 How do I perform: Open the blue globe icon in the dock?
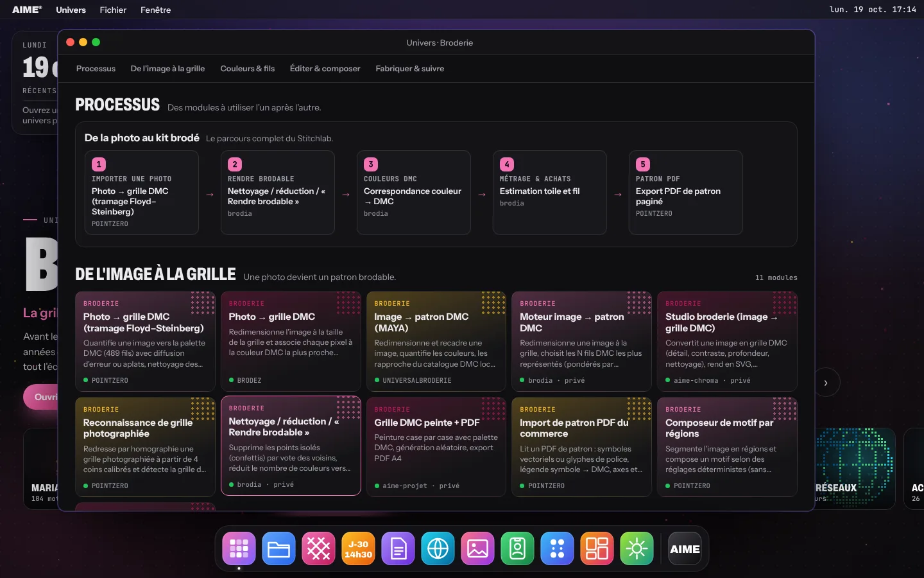point(438,549)
